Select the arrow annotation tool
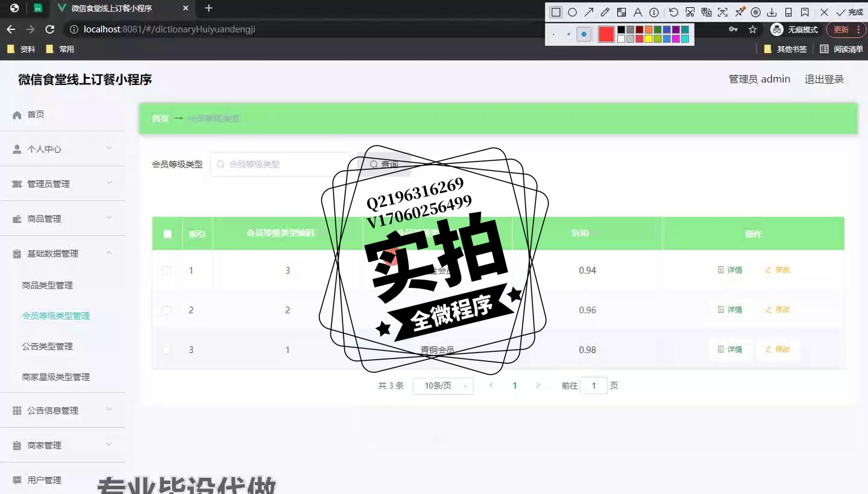The height and width of the screenshot is (494, 868). [x=589, y=12]
